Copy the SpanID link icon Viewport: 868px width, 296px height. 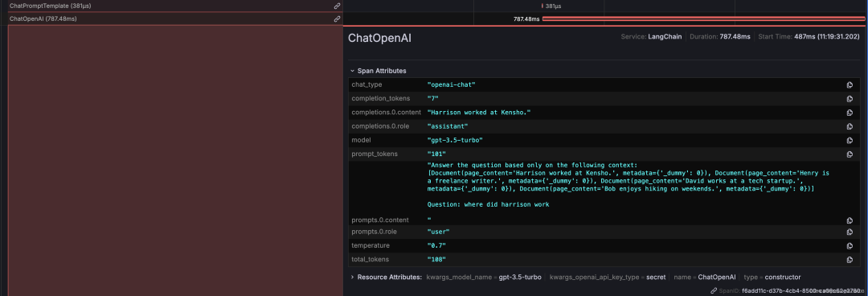point(714,290)
